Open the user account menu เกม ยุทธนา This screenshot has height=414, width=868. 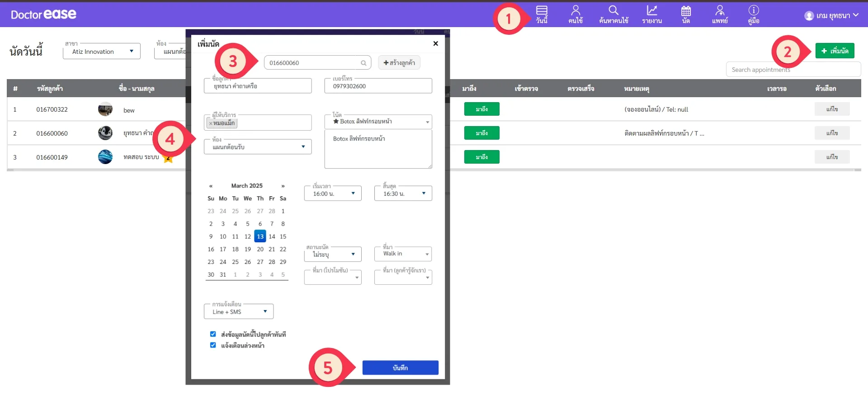point(831,16)
